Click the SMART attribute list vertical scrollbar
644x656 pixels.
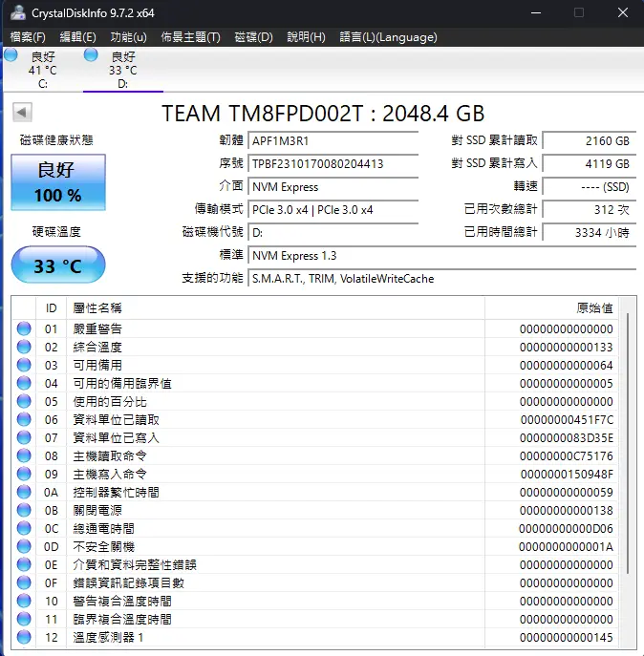click(x=628, y=439)
